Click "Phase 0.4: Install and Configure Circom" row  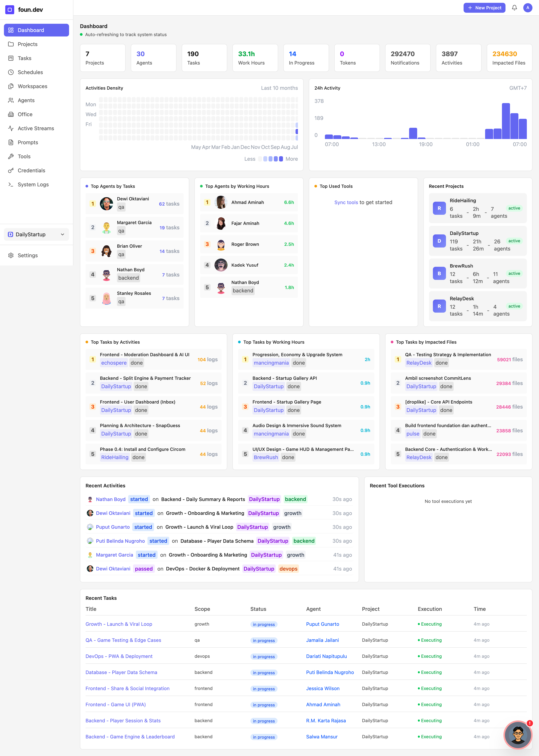pos(153,454)
